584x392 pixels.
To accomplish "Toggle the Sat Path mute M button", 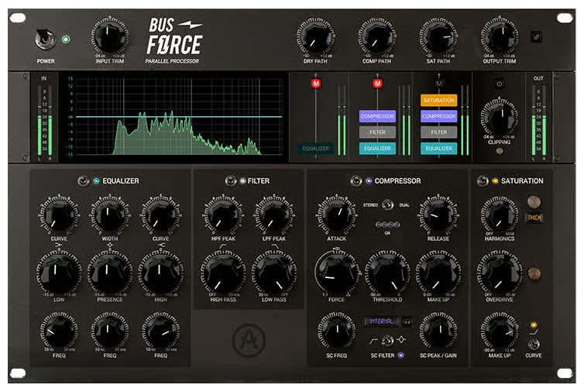I will [438, 84].
